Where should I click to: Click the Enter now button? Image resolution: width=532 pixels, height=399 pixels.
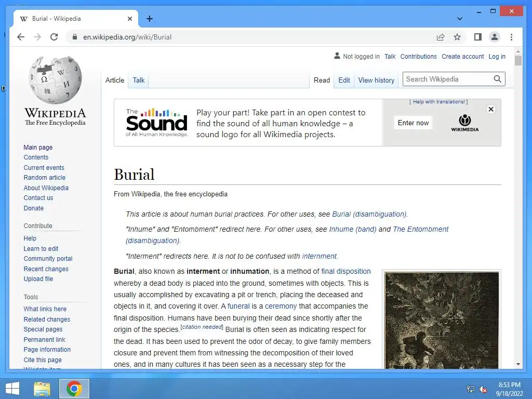[413, 123]
